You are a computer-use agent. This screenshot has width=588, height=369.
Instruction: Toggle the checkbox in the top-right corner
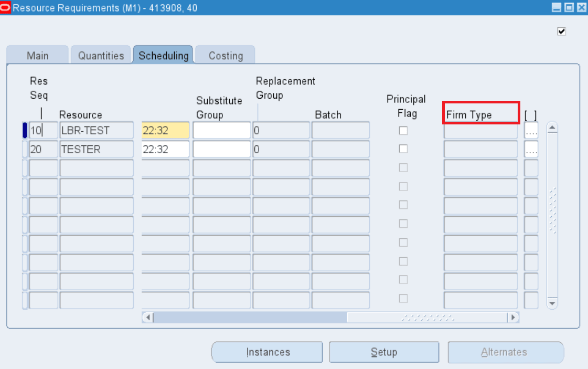click(x=561, y=31)
